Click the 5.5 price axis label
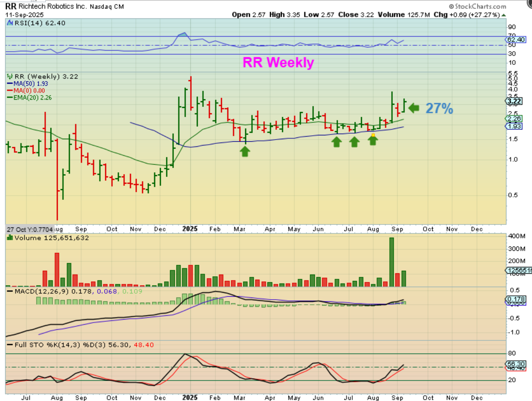 (512, 73)
